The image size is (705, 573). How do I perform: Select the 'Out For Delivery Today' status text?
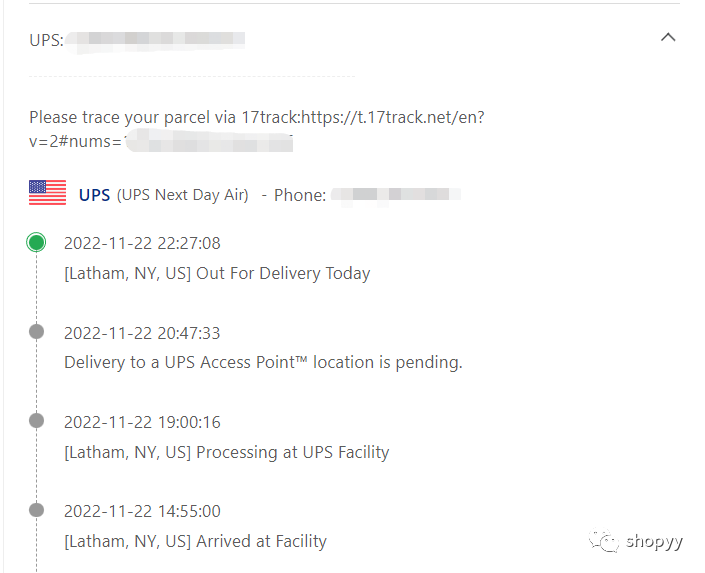(283, 273)
